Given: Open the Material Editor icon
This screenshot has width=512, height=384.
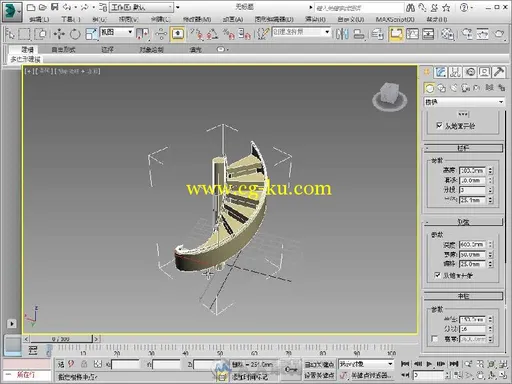Looking at the screenshot, I should tap(447, 34).
